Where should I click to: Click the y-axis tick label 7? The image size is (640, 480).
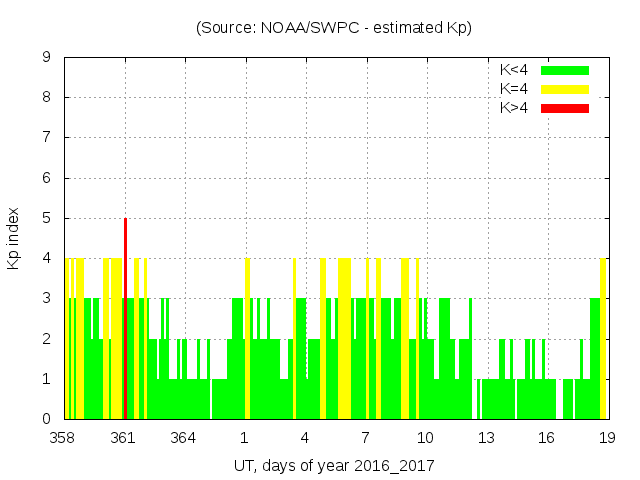(47, 138)
